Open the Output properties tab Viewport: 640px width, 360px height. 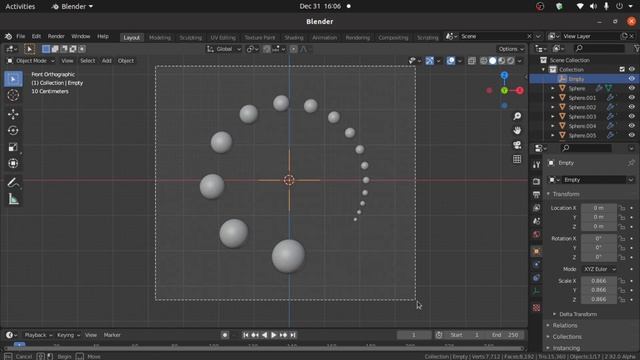coord(536,194)
